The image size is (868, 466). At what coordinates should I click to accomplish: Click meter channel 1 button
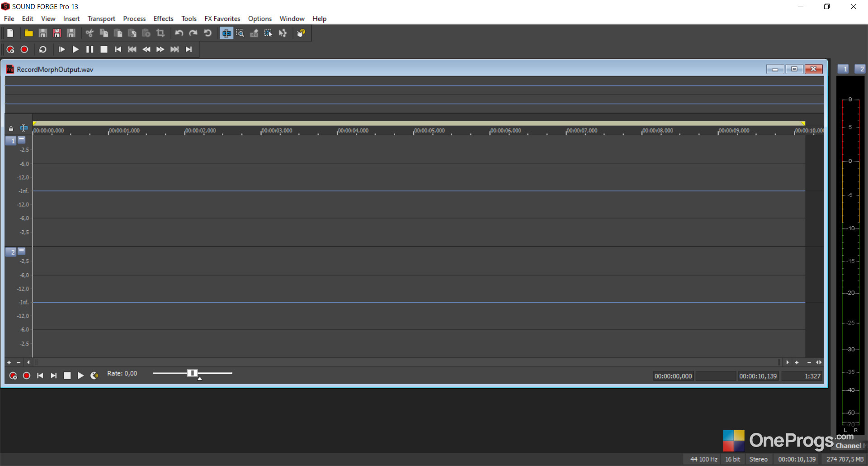point(844,69)
